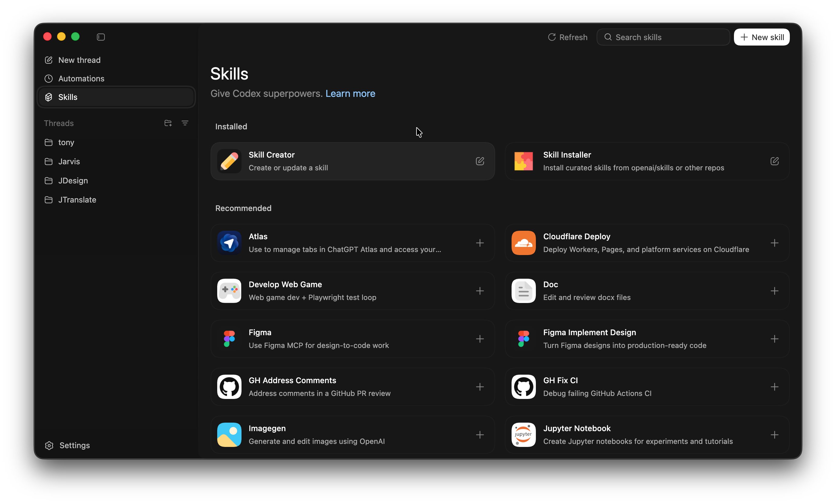Expand the tony thread folder
Screen dimensions: 836x504
pos(66,142)
